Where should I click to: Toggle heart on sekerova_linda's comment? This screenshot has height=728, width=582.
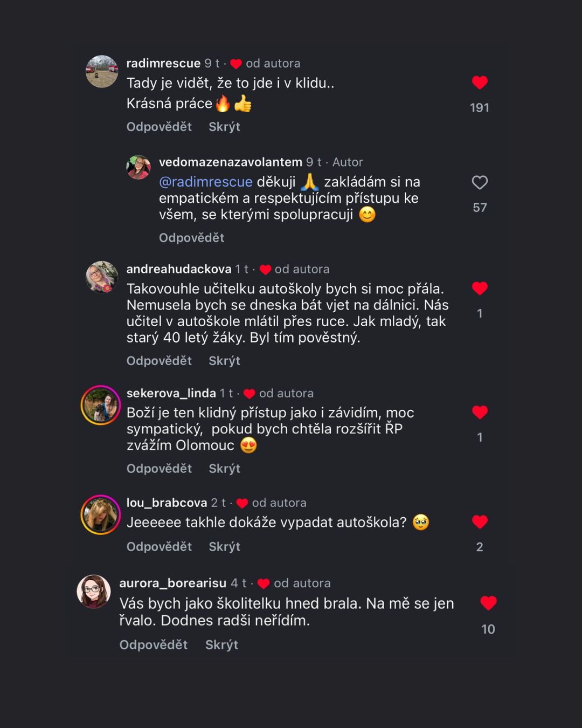(480, 413)
